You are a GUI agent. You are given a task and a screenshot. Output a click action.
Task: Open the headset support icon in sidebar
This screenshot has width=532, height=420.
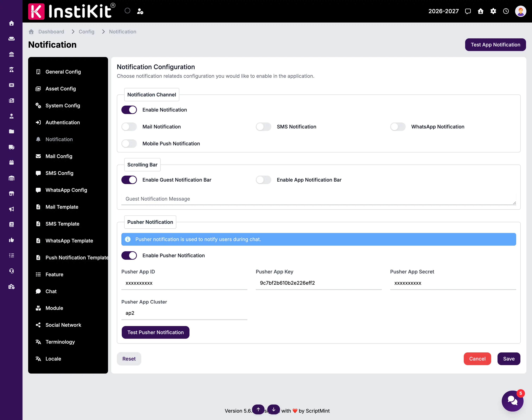(11, 271)
